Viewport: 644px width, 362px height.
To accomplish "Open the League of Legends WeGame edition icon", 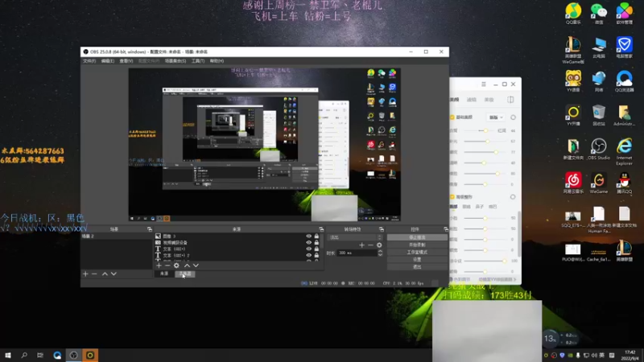I will click(x=573, y=49).
